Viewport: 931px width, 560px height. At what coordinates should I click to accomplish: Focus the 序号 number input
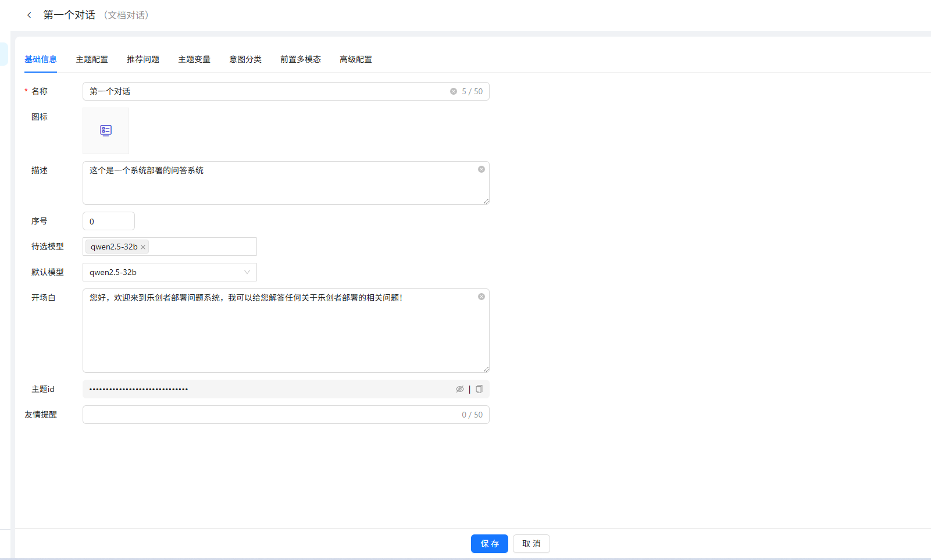pyautogui.click(x=109, y=222)
